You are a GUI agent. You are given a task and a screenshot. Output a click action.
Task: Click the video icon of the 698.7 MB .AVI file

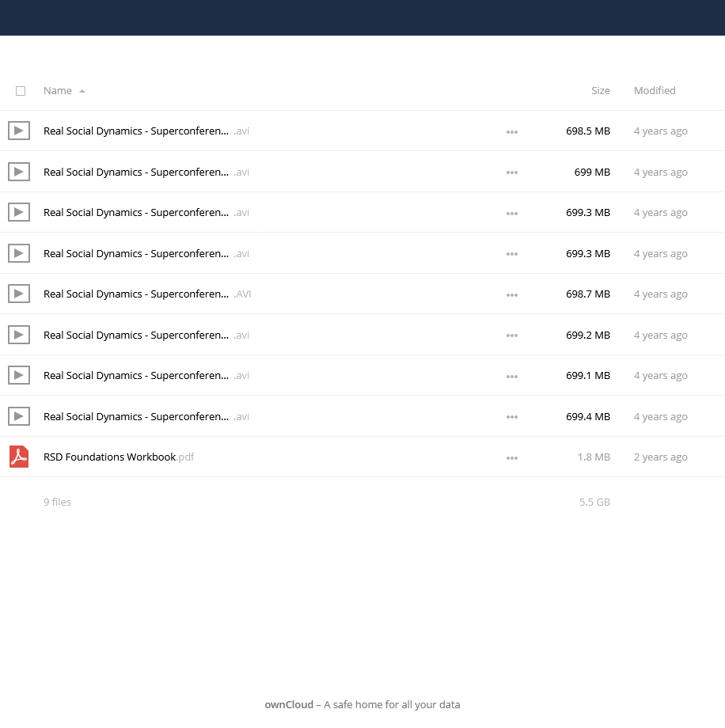19,294
